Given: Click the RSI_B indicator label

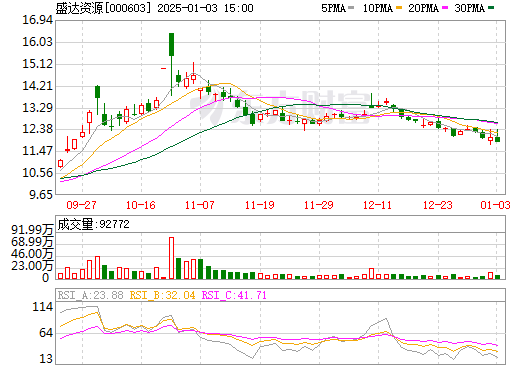Looking at the screenshot, I should (x=162, y=295).
